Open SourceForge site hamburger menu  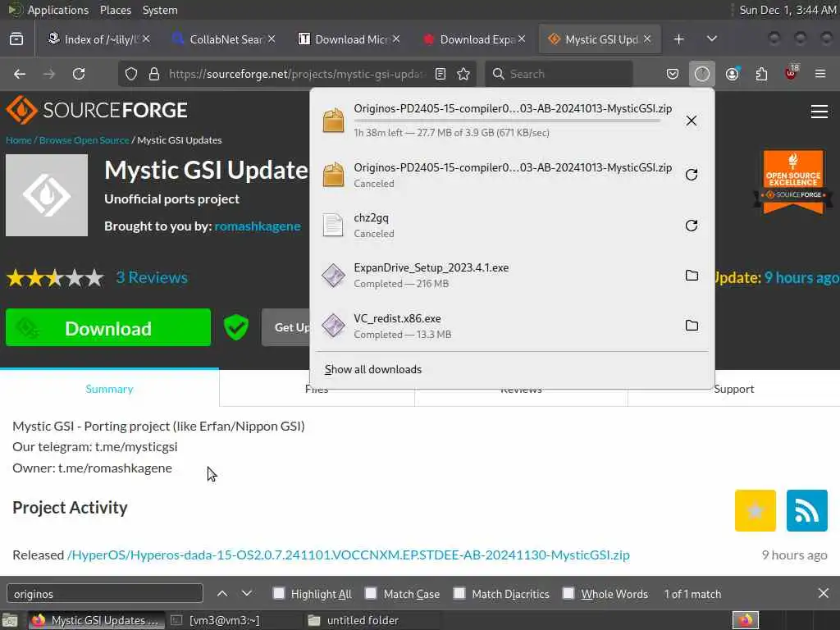tap(819, 112)
